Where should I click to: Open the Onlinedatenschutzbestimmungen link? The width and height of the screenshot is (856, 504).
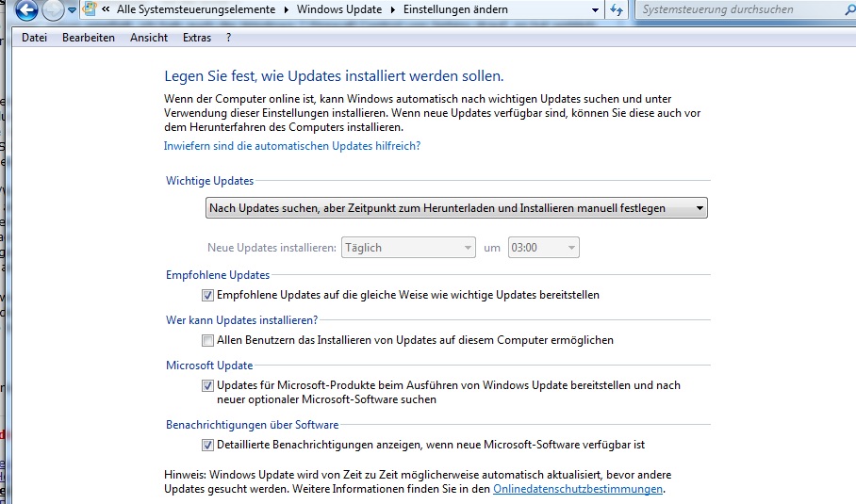tap(578, 489)
